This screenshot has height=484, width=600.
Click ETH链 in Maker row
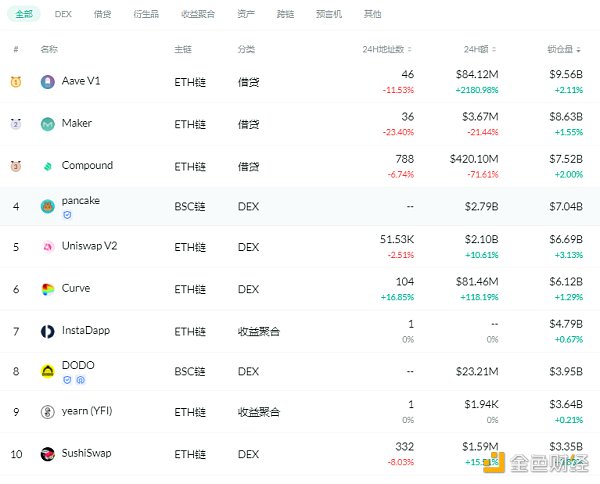190,124
